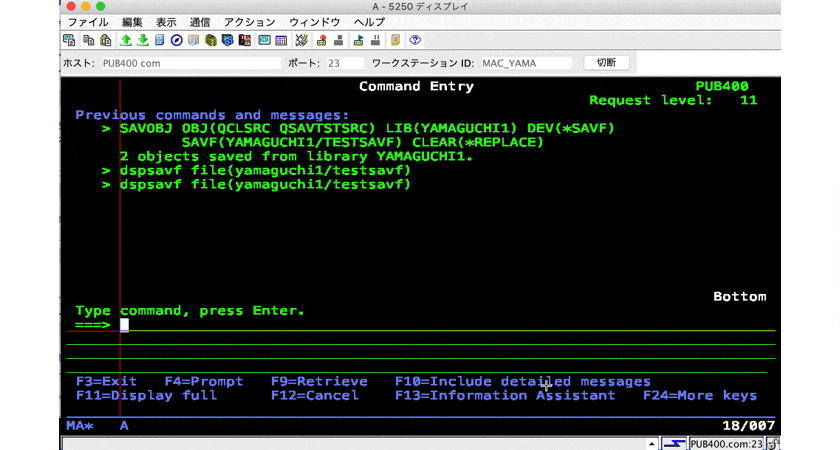Viewport: 840px width, 450px height.
Task: Open the ウィンドウ menu
Action: click(314, 22)
